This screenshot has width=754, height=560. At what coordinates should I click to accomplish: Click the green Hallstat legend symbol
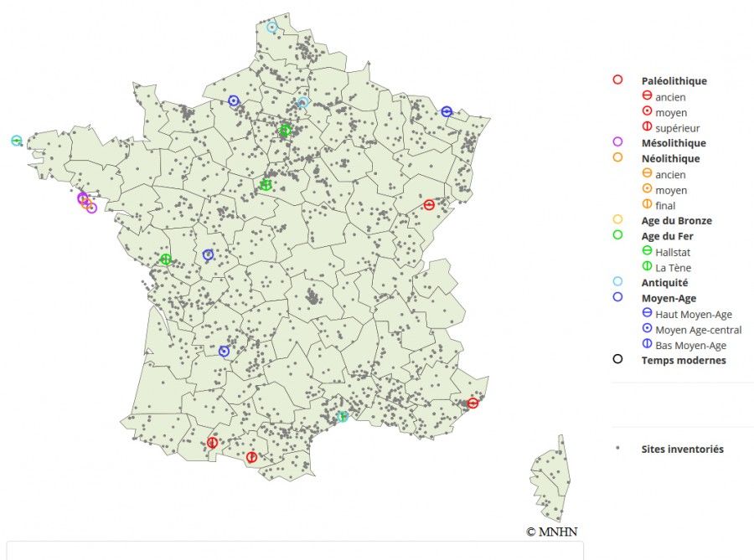pyautogui.click(x=647, y=251)
